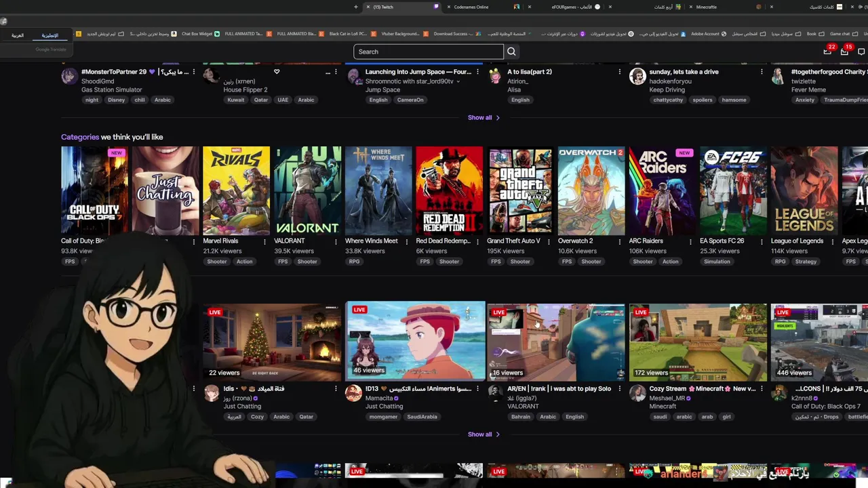Click the Categories heading link
Screen dimensions: 868x488
[80, 137]
